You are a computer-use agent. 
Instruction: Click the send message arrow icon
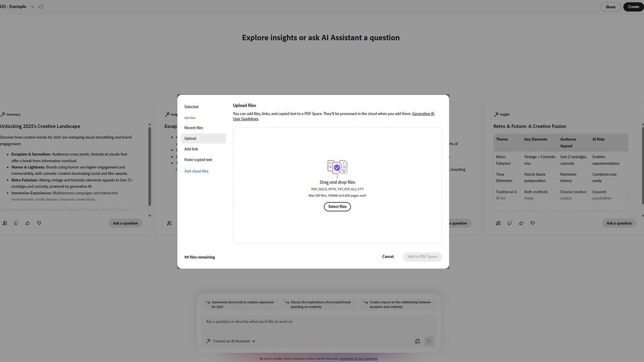tap(429, 341)
